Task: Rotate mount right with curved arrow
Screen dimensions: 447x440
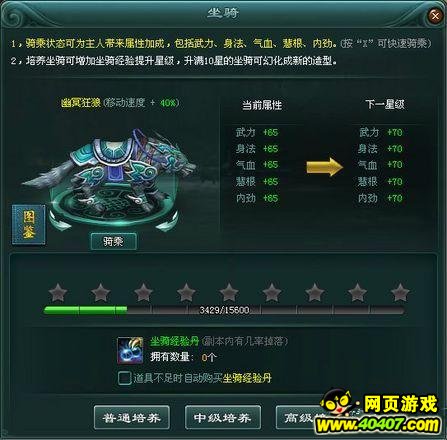Action: pyautogui.click(x=167, y=222)
